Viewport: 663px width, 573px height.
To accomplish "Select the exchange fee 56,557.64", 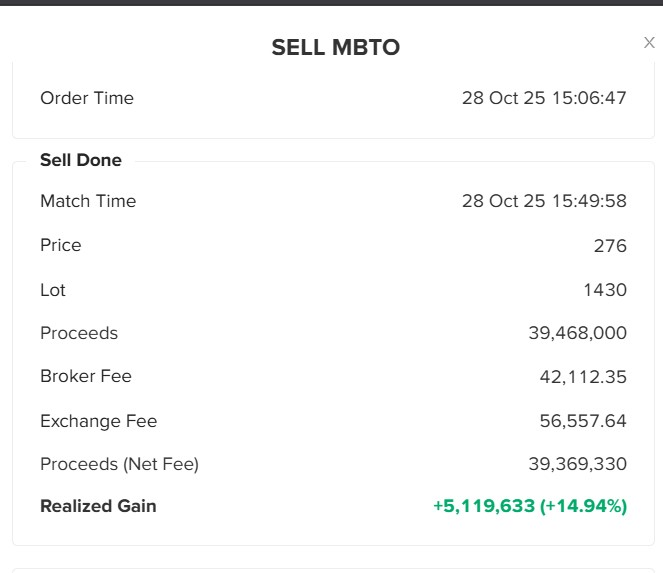I will (583, 421).
